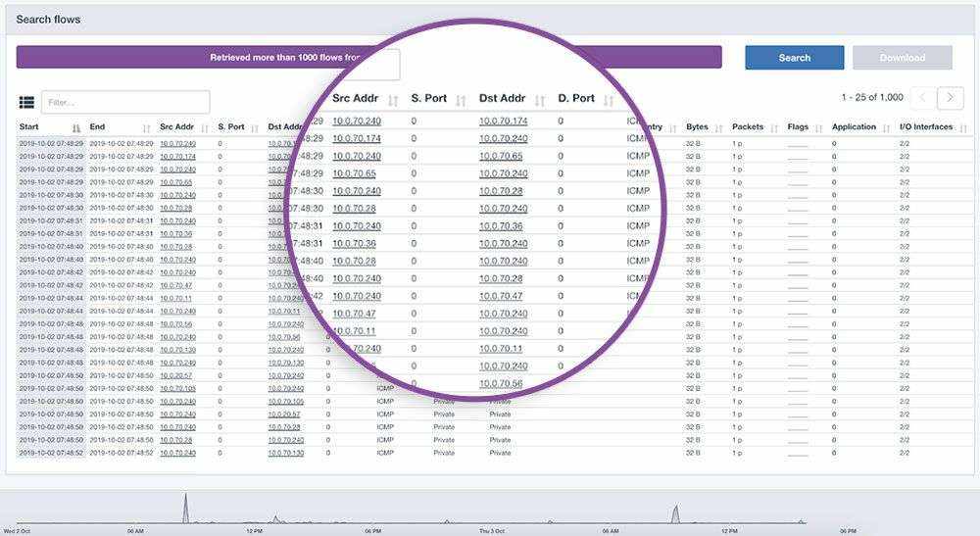This screenshot has height=536, width=980.
Task: Go to previous page of flows
Action: (922, 97)
